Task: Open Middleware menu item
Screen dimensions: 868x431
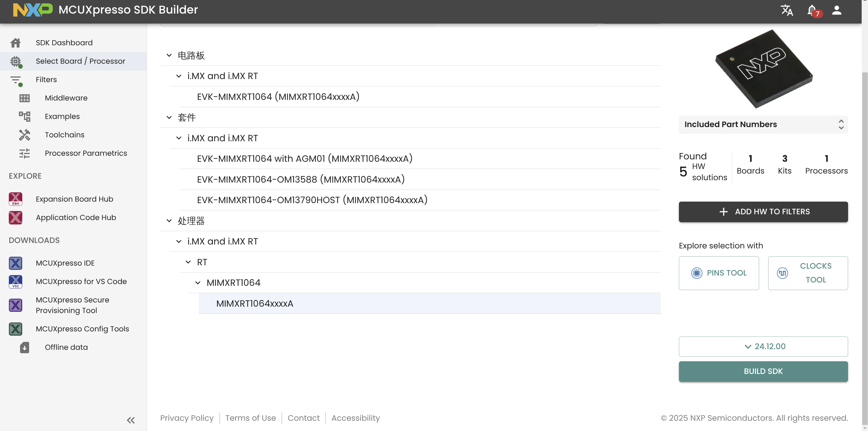Action: click(66, 98)
